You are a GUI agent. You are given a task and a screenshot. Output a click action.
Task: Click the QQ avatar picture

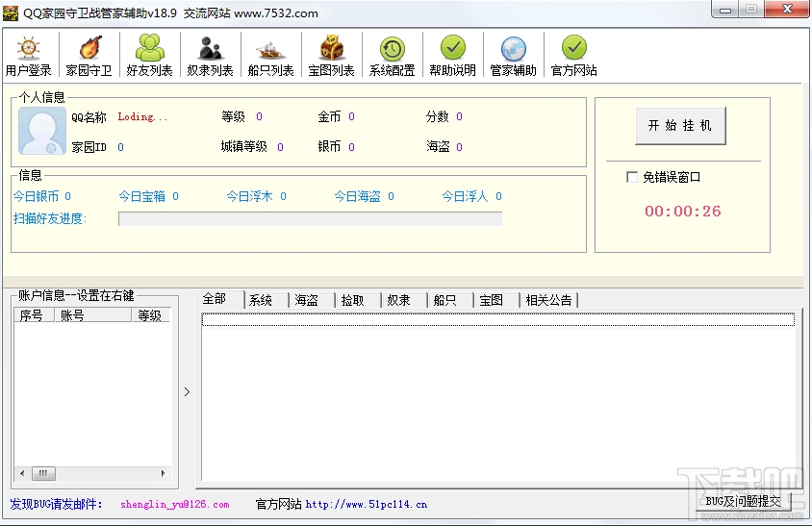(x=42, y=131)
